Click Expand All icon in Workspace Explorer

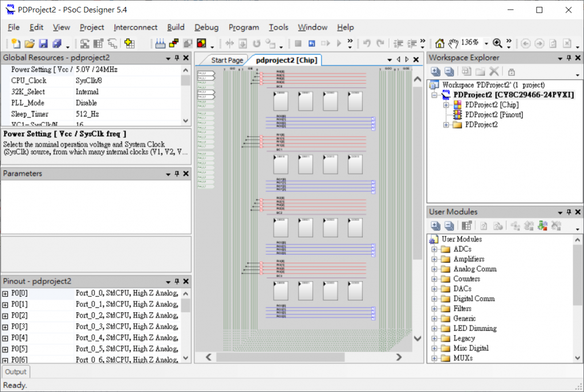click(435, 71)
